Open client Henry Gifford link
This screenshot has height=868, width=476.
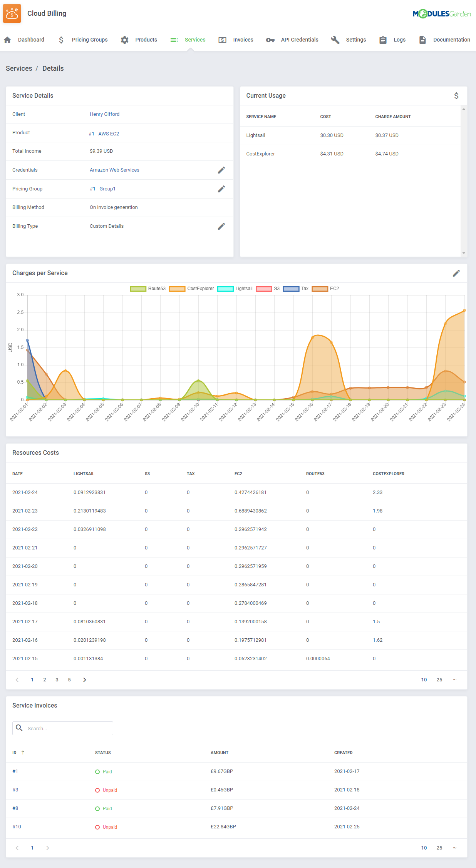point(104,114)
